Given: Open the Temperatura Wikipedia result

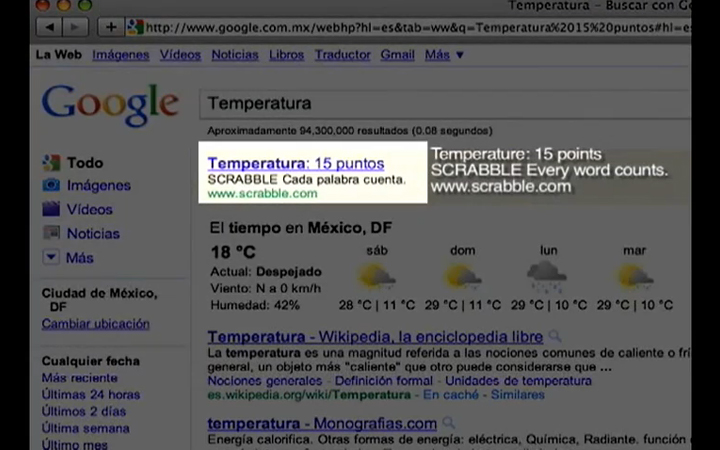Looking at the screenshot, I should click(x=375, y=337).
